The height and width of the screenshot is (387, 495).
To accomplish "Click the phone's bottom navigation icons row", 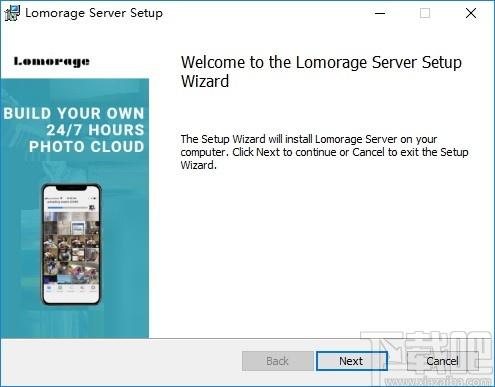I will coord(71,288).
